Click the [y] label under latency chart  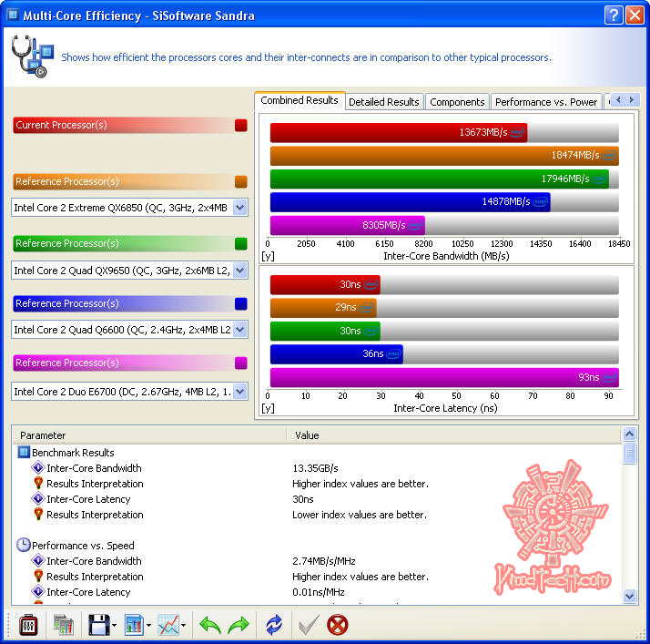click(x=268, y=408)
